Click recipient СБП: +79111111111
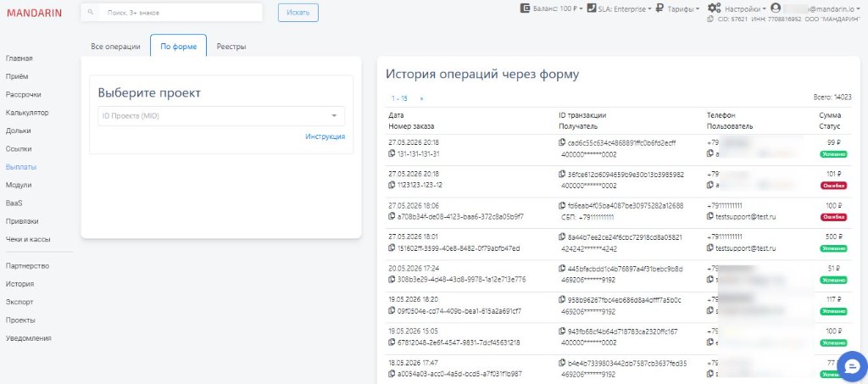The image size is (868, 384). [587, 217]
